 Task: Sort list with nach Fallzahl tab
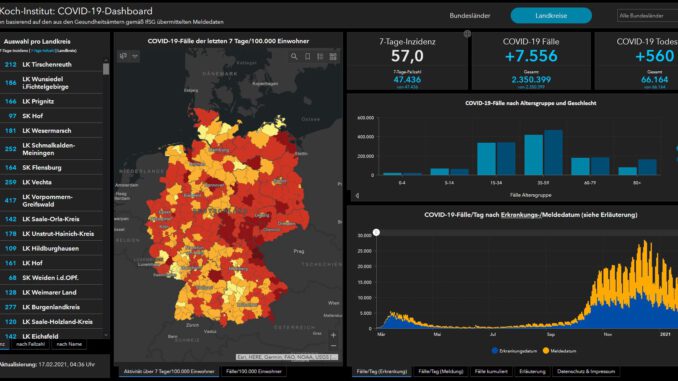tap(30, 344)
